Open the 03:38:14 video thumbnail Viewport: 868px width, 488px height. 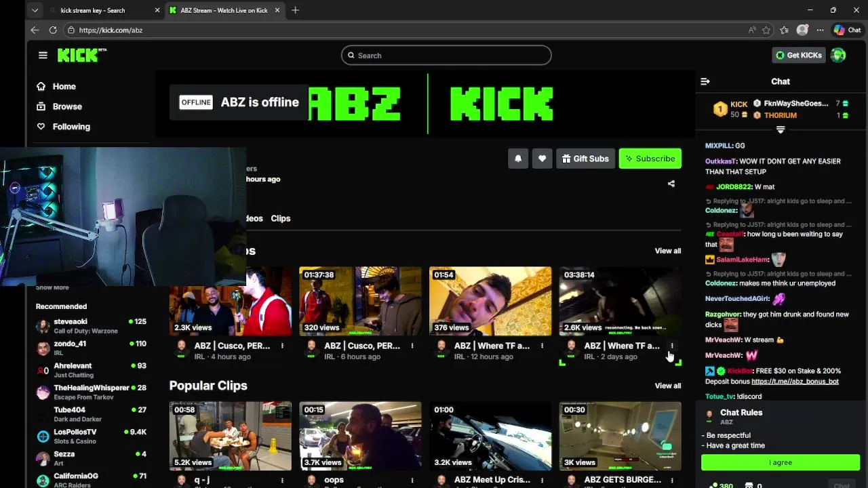point(620,302)
